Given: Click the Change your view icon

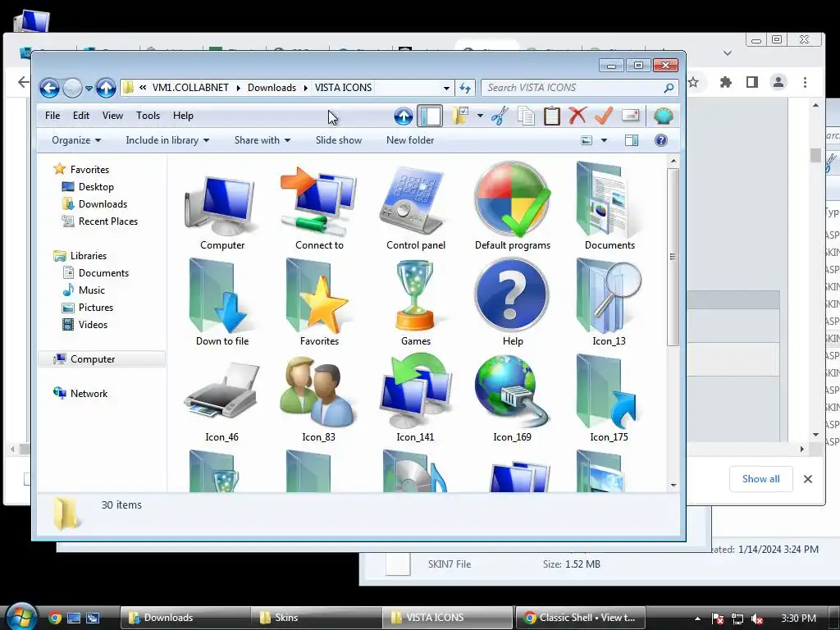Looking at the screenshot, I should point(587,140).
